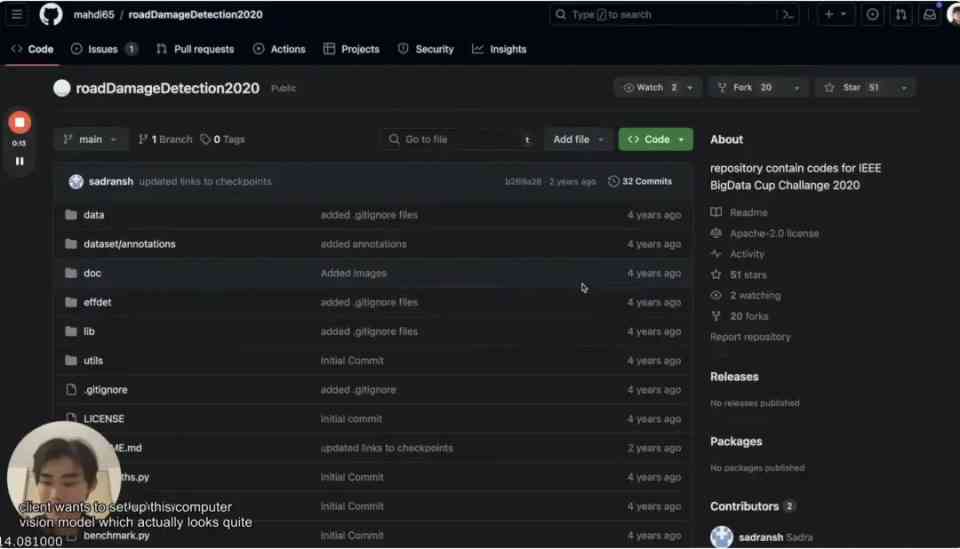Star the roadDamageDetection2020 repository

coord(852,88)
